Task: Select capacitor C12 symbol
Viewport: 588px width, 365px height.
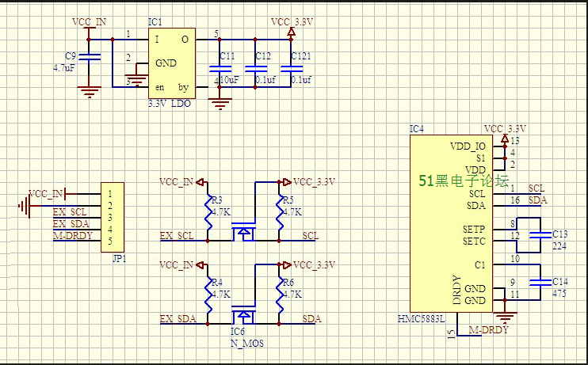Action: (x=256, y=69)
